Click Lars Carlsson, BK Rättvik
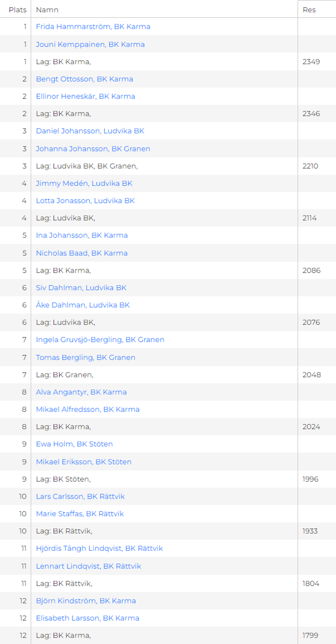The height and width of the screenshot is (644, 336). pos(80,496)
